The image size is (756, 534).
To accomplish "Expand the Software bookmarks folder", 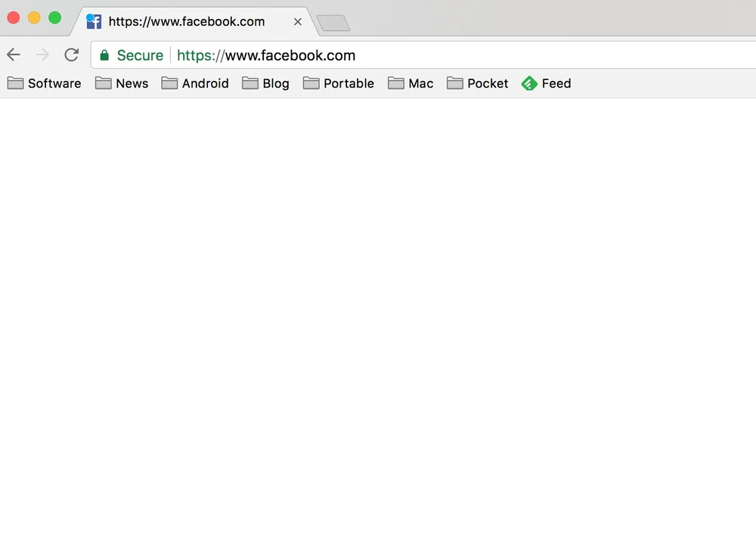I will 45,84.
